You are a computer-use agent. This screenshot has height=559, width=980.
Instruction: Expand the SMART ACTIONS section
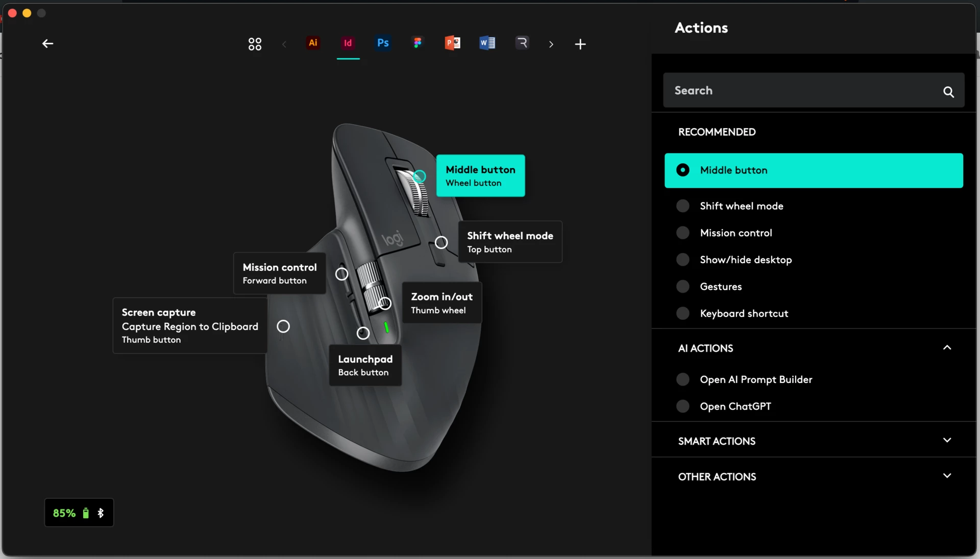click(x=947, y=440)
